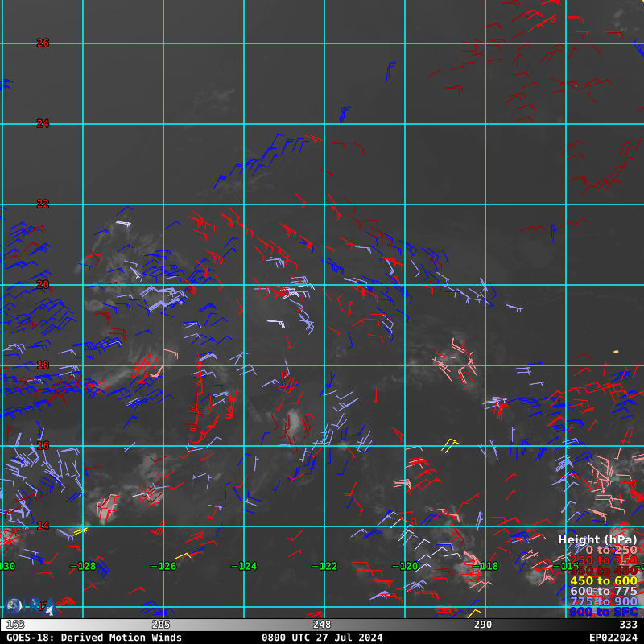Select the blue '900 to SFC' legend entry
Viewport: 644px width, 644px height.
click(604, 613)
